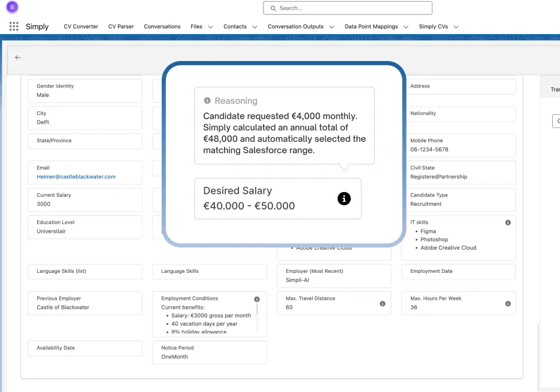Click the Current Salary value 3000
The height and width of the screenshot is (392, 560).
pos(44,204)
